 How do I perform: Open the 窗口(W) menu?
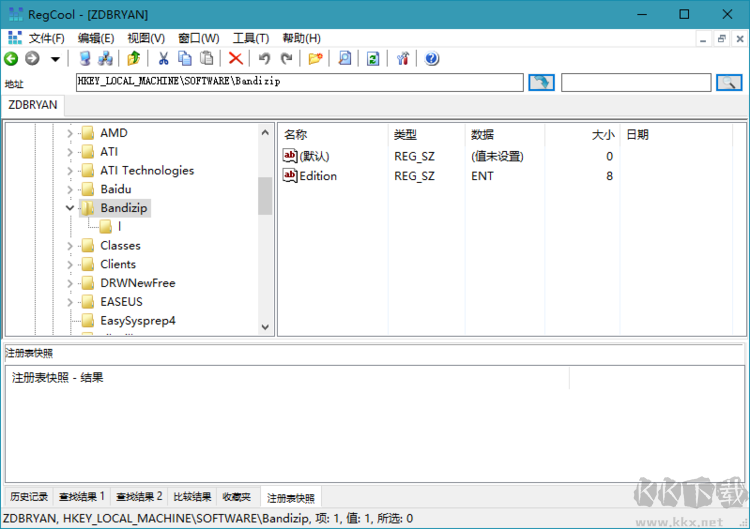point(199,38)
